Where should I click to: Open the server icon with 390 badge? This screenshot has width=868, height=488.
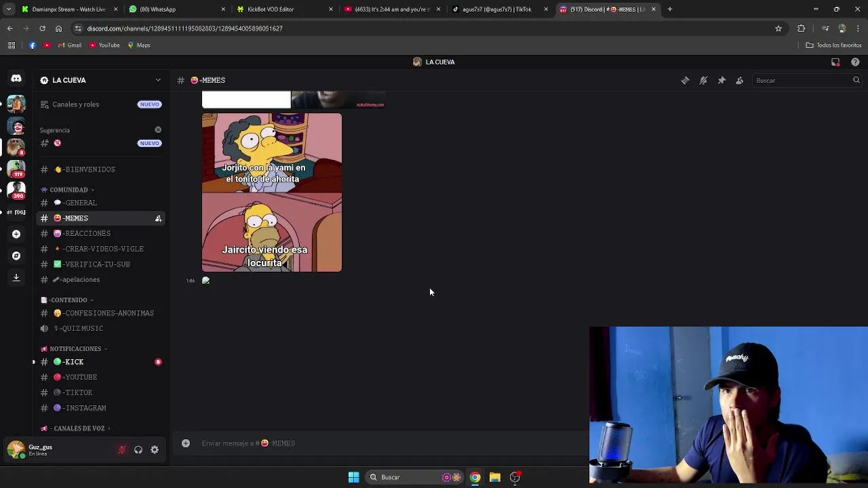click(16, 190)
